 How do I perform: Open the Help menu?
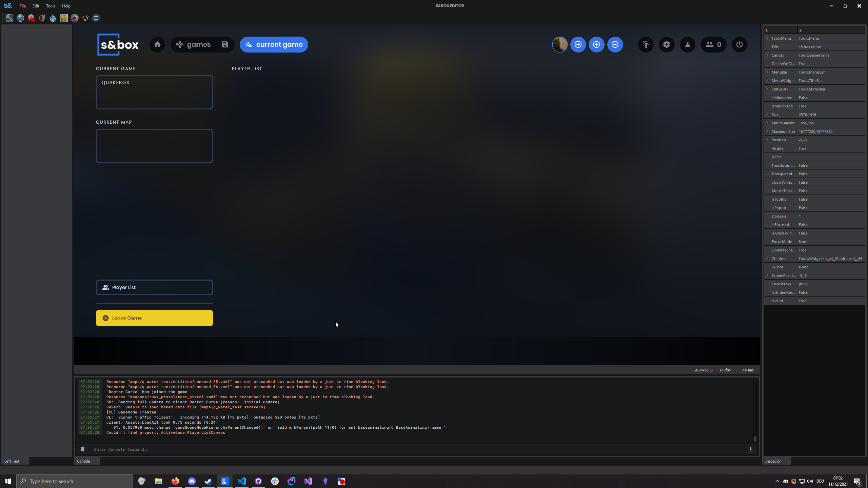(66, 6)
